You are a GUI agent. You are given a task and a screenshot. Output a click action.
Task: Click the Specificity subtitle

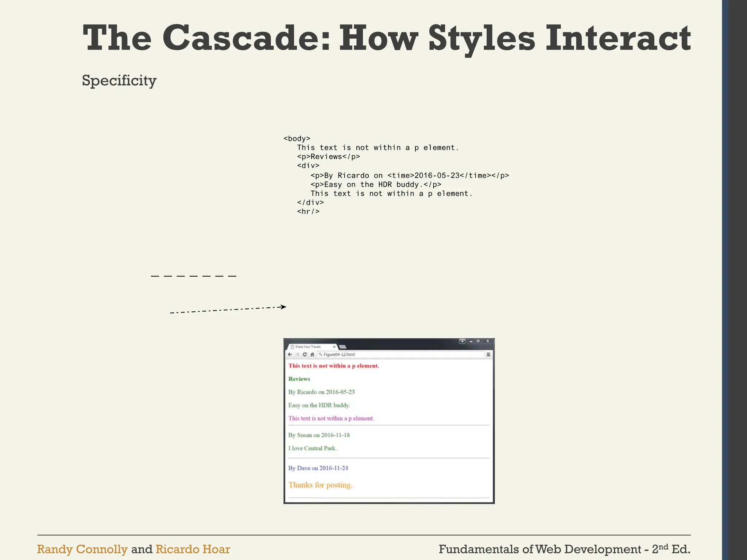click(119, 81)
